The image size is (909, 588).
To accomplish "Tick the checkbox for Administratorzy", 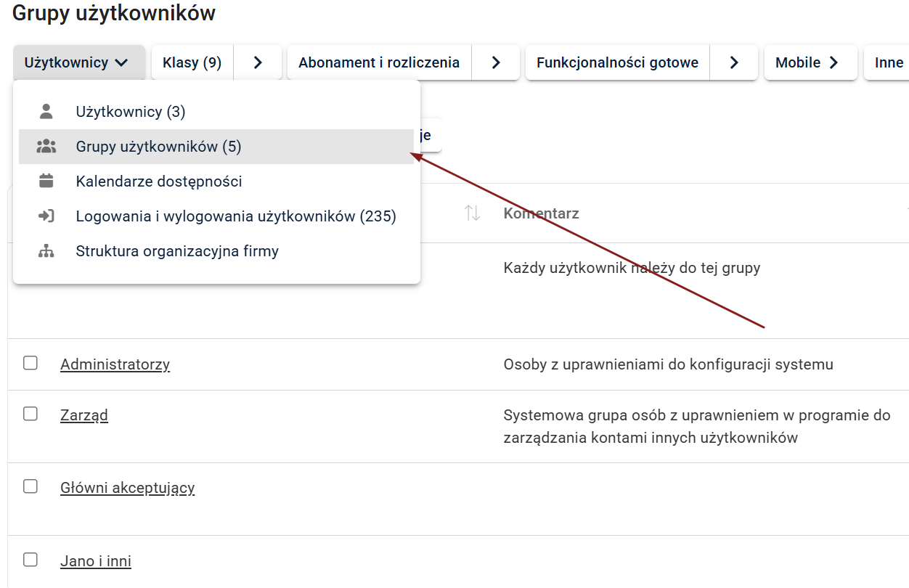I will (30, 363).
